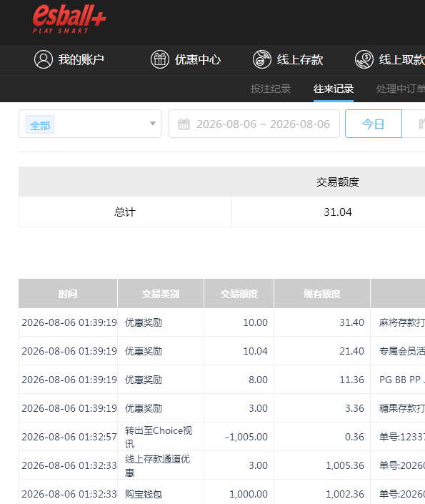Click the 交易类别 column header
The image size is (425, 504).
(160, 294)
